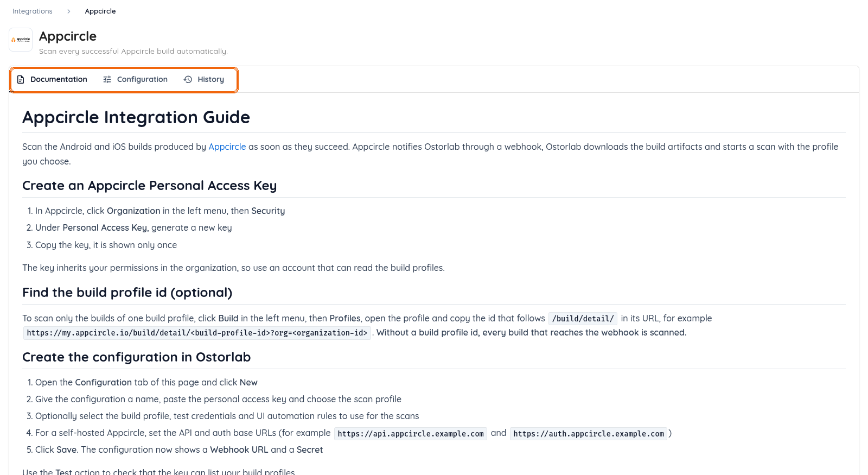Click the step mentioning Organization and Security
Screen dimensions: 868x475
click(x=160, y=211)
